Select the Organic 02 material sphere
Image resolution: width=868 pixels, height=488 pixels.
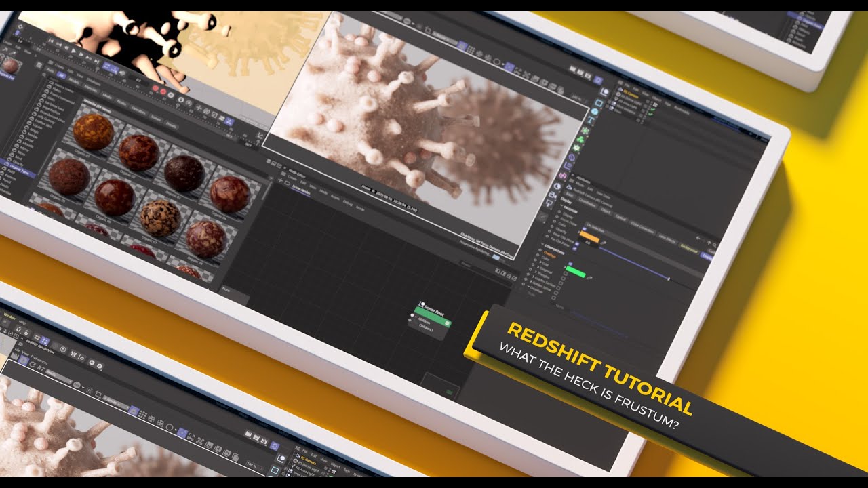click(138, 152)
